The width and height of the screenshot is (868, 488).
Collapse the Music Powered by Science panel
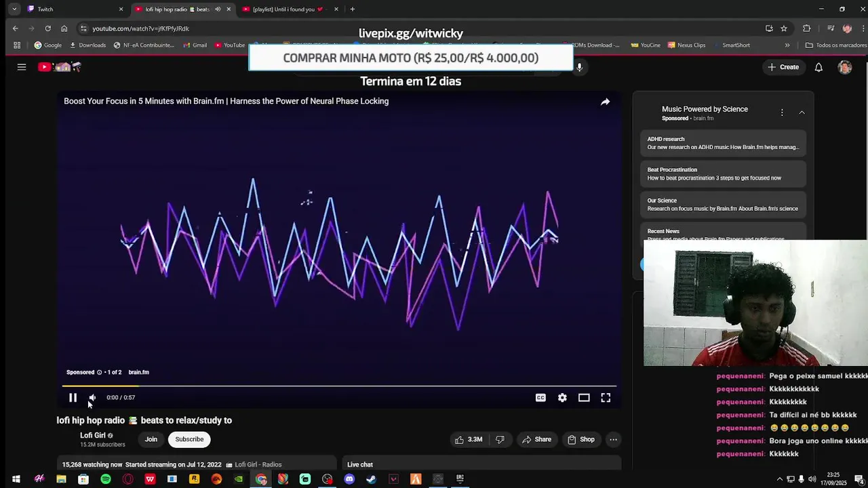click(802, 113)
